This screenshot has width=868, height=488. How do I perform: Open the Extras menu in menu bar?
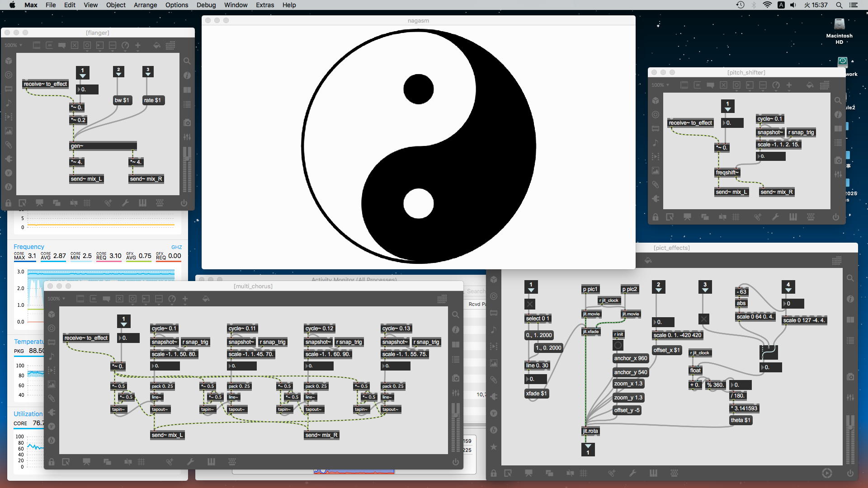pyautogui.click(x=264, y=5)
